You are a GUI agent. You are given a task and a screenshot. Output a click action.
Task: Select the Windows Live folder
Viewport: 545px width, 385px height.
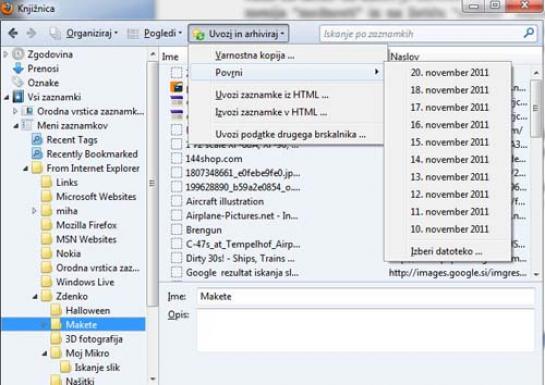pos(85,282)
